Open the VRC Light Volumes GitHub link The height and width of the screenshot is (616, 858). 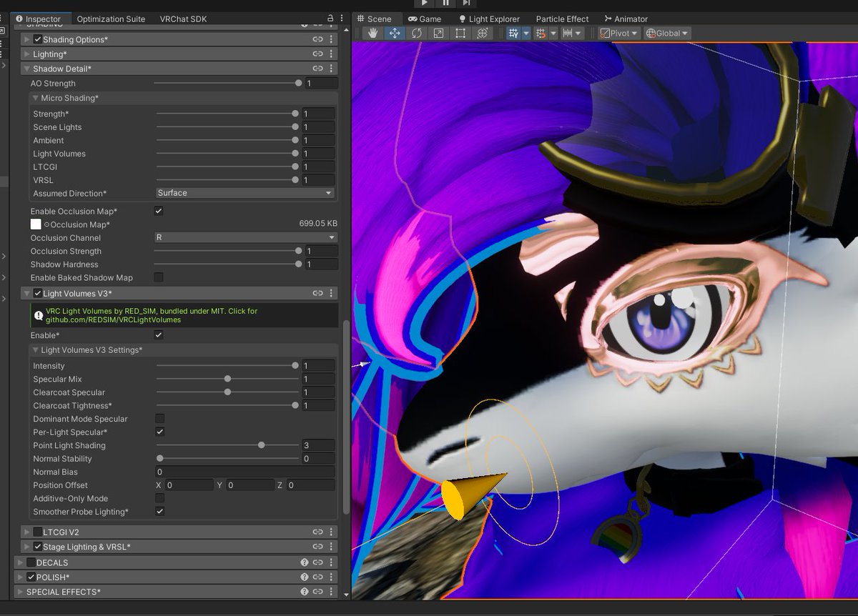(184, 315)
